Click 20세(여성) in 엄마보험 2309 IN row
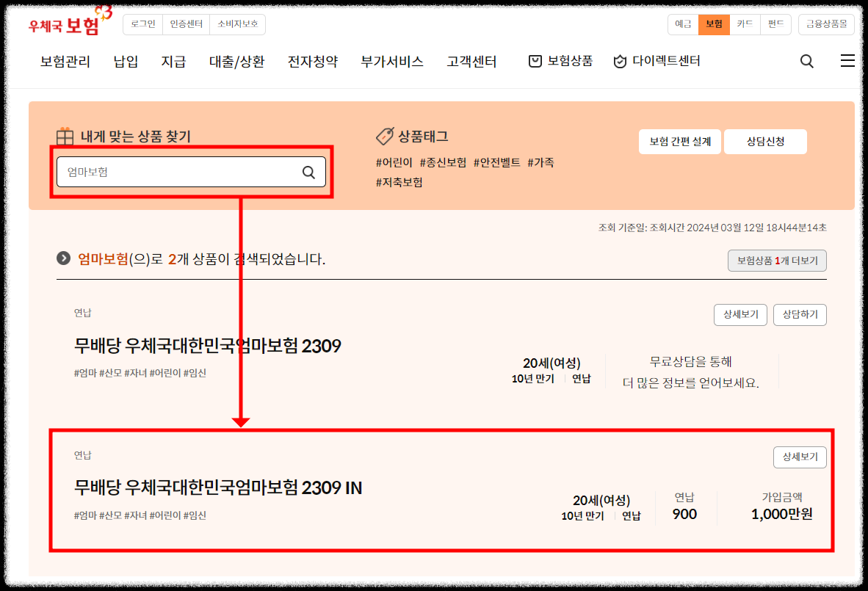 pos(601,500)
